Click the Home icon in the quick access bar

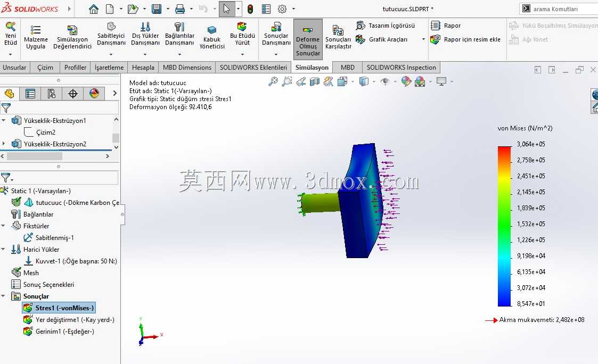pos(93,9)
